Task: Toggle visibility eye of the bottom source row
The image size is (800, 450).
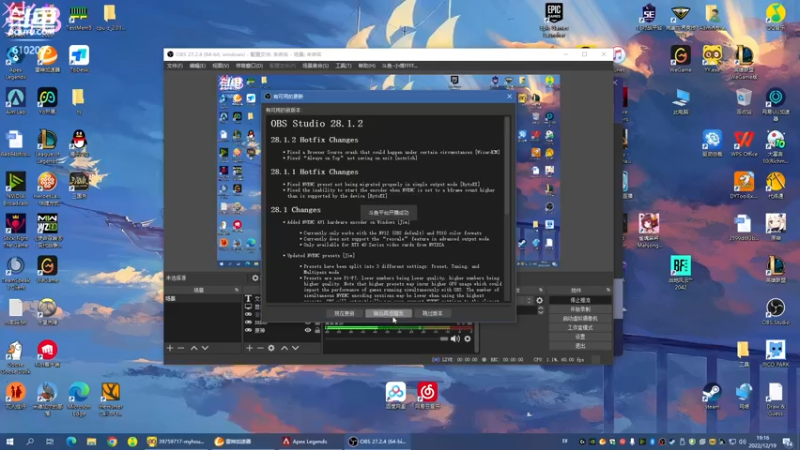Action: [308, 331]
